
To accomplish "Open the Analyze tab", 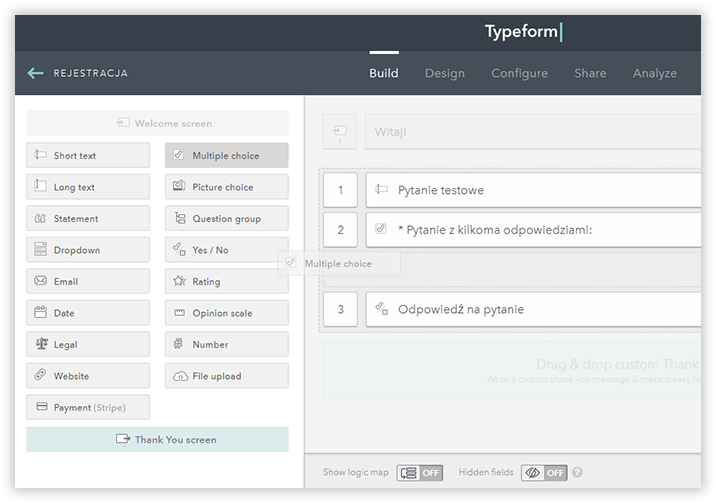I will coord(655,73).
